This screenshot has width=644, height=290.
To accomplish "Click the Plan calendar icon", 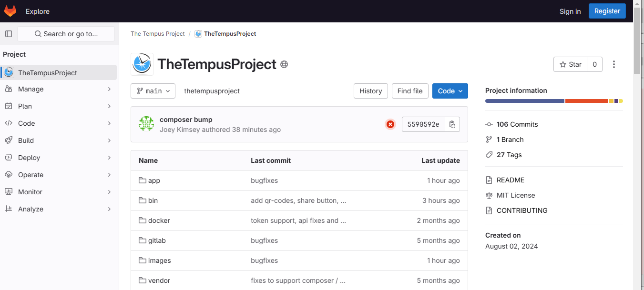I will tap(9, 106).
